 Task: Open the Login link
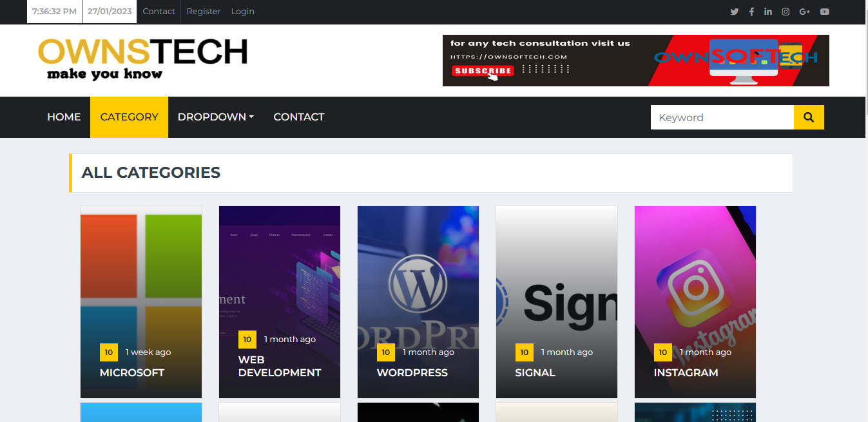click(x=242, y=12)
